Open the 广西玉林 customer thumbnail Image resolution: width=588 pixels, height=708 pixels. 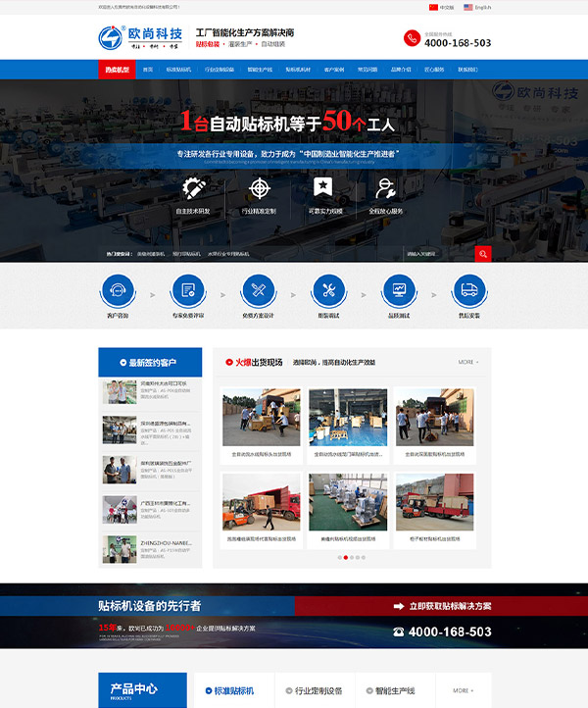pyautogui.click(x=120, y=509)
